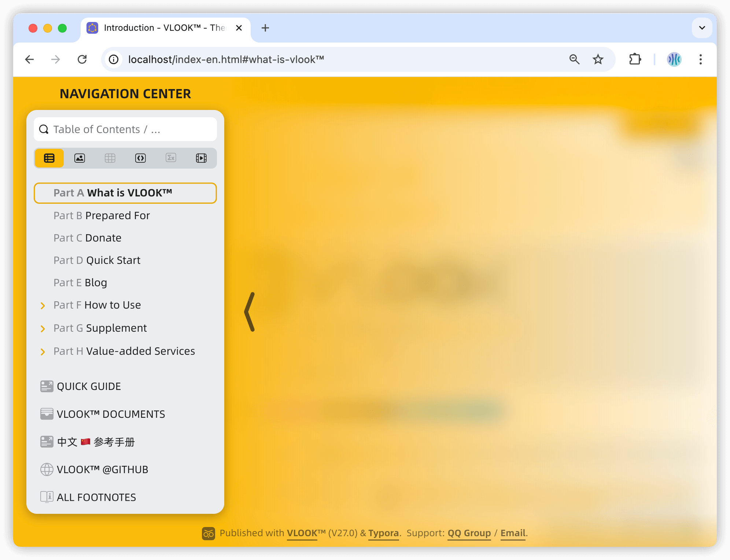Select Part G Supplement entry
Image resolution: width=730 pixels, height=560 pixels.
click(100, 328)
